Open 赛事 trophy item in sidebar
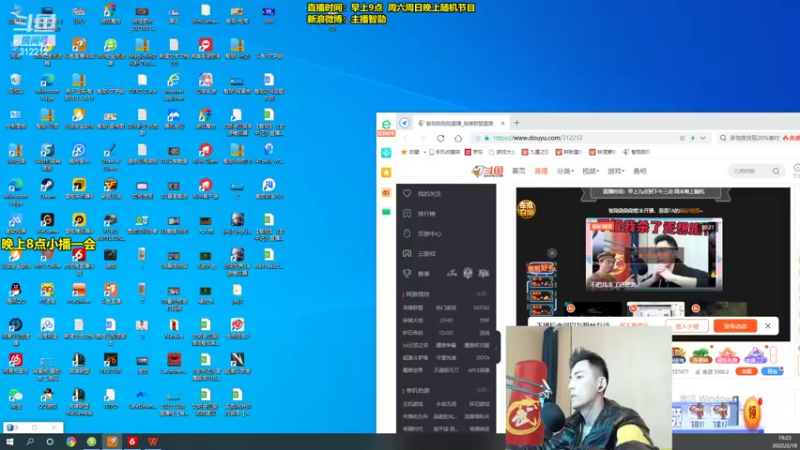Screen dimensions: 800x450 [417, 274]
